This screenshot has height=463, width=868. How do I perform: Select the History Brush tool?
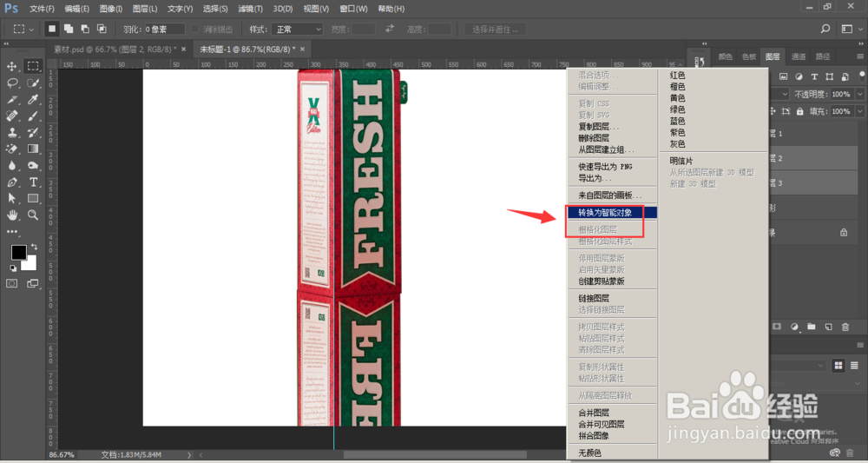point(33,132)
